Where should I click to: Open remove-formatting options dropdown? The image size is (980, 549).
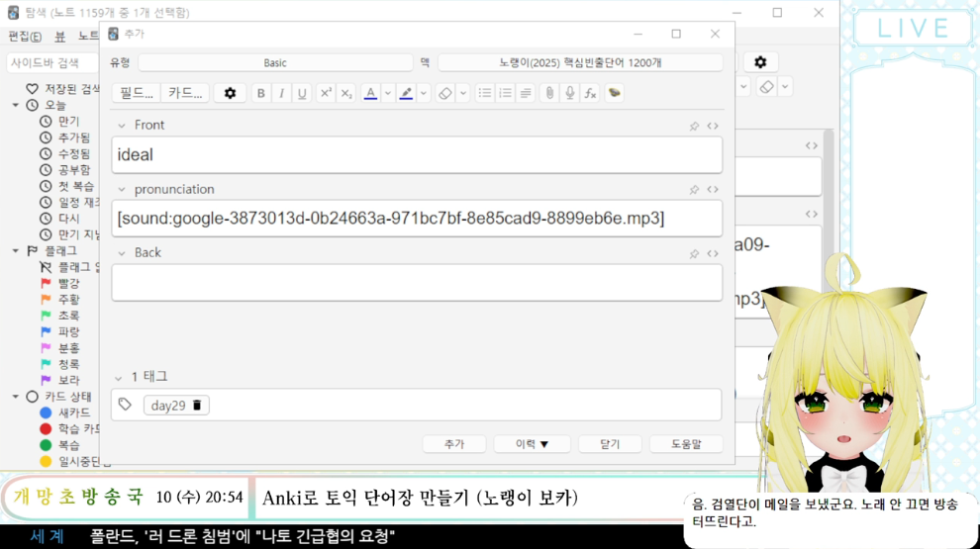click(462, 93)
